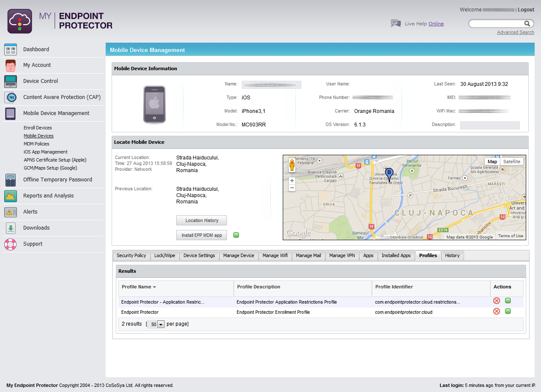
Task: Zoom out on the map
Action: point(292,188)
